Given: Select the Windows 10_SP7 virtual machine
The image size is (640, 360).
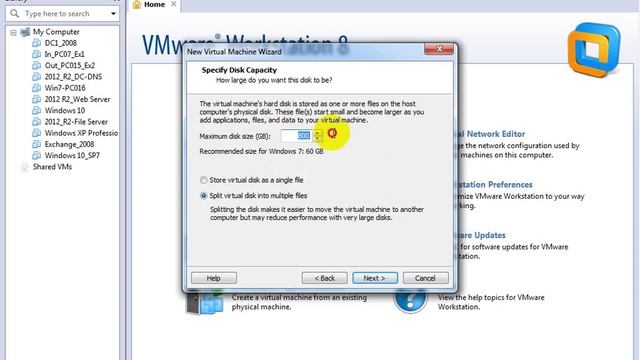Looking at the screenshot, I should click(x=72, y=156).
